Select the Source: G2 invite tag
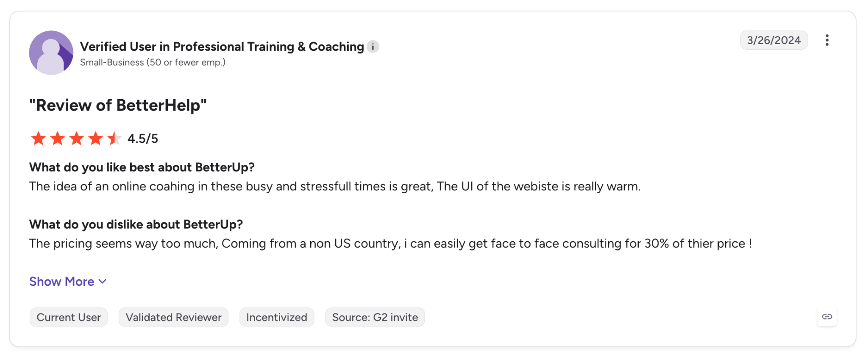 pos(375,317)
